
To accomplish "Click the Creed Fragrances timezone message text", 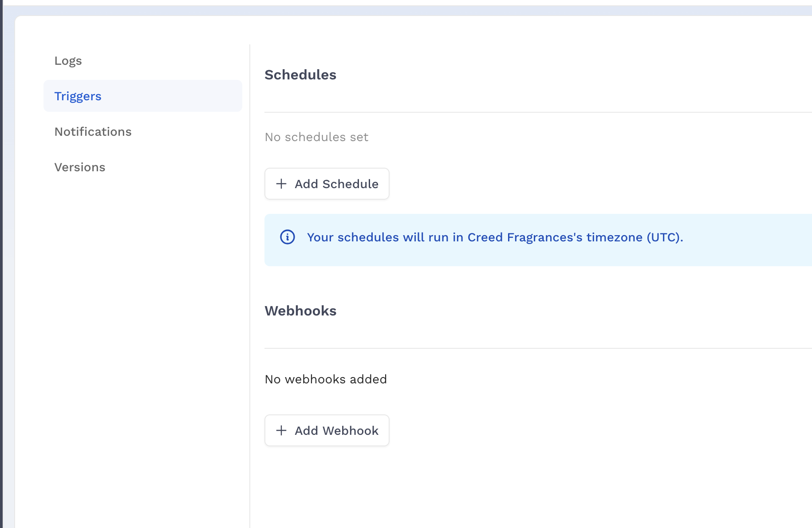I will click(x=495, y=238).
